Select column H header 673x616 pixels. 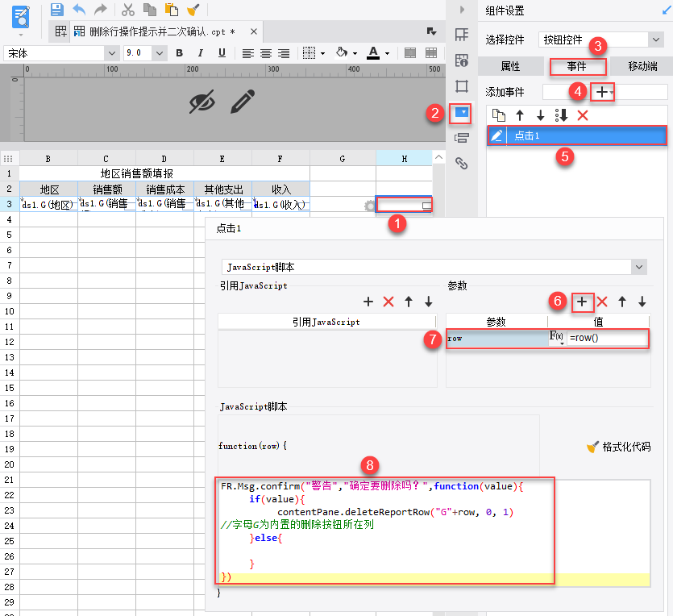[404, 158]
